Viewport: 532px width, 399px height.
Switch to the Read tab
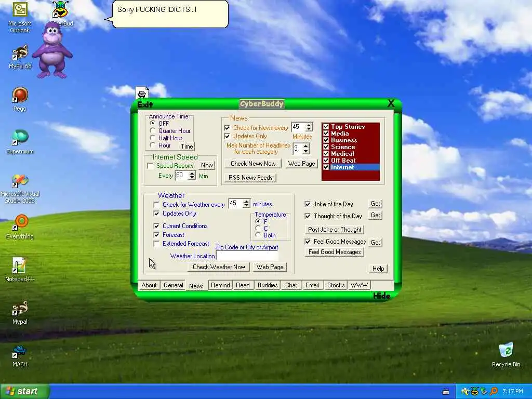tap(243, 285)
